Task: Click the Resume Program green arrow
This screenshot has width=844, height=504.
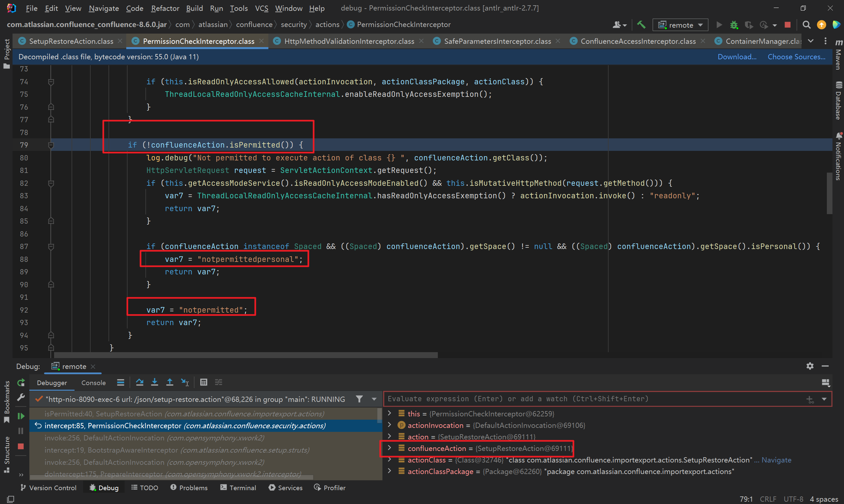Action: [21, 416]
